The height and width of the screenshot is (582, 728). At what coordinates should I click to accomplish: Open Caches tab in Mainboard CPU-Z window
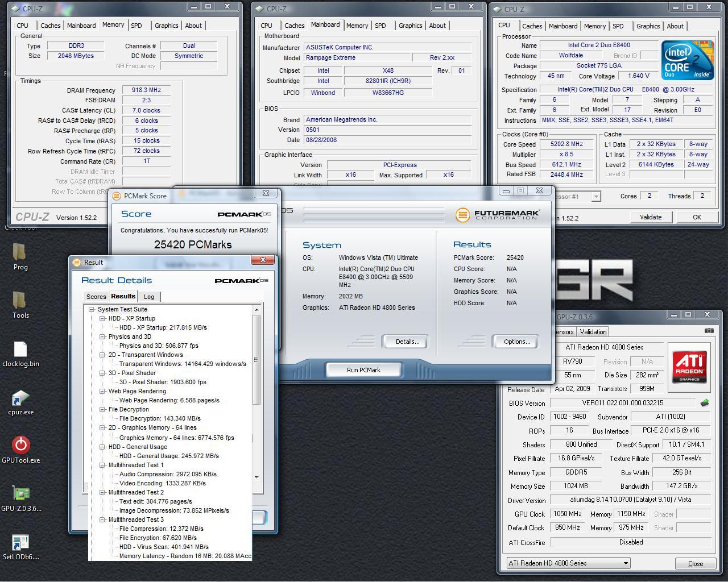[294, 26]
